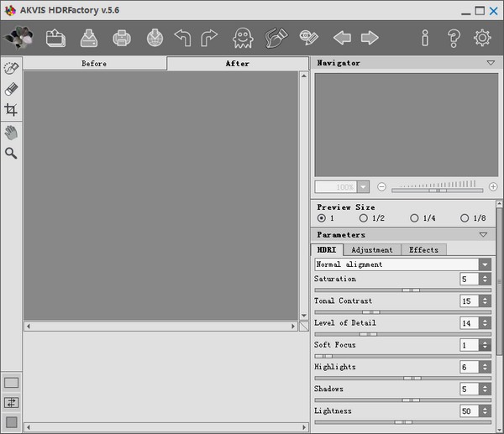Adjust the Soft Focus spinner arrows
504x434 pixels.
[485, 345]
